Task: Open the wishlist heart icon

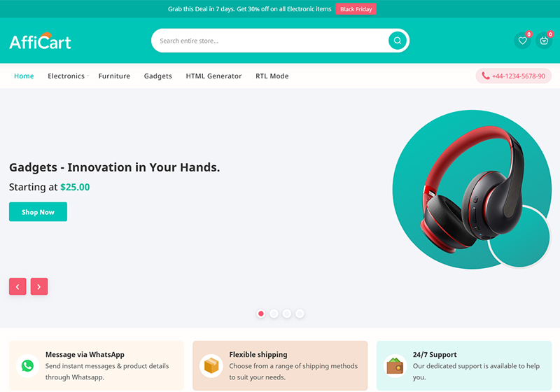Action: 522,41
